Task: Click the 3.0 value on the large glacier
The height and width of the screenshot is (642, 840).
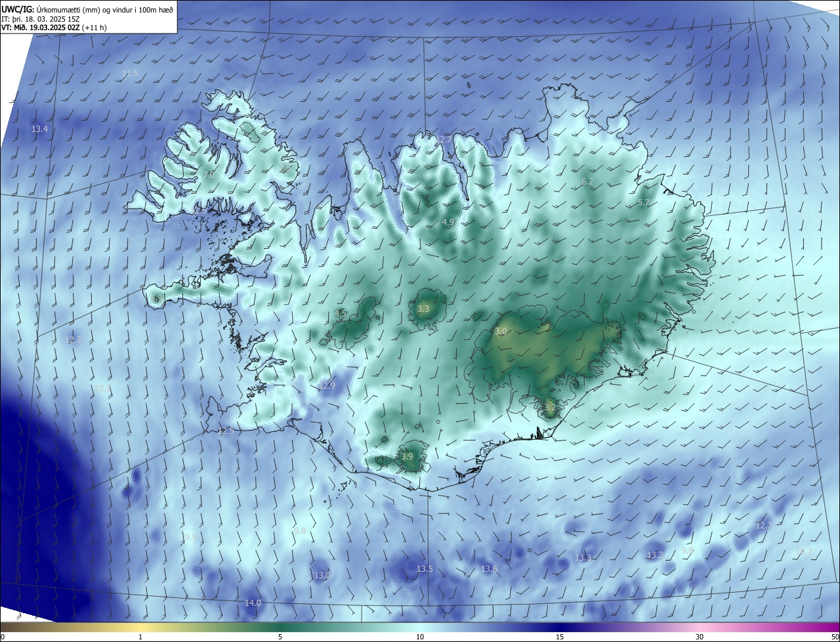Action: (x=501, y=332)
